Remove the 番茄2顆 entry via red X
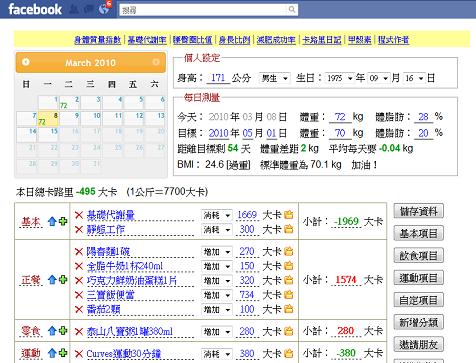The width and height of the screenshot is (476, 363). pyautogui.click(x=79, y=309)
